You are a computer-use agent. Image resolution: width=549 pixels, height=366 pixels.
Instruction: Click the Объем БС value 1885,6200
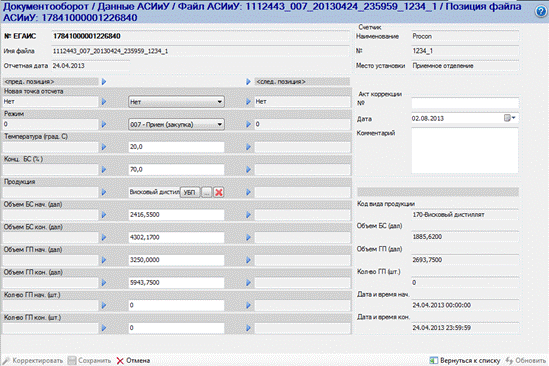point(427,237)
